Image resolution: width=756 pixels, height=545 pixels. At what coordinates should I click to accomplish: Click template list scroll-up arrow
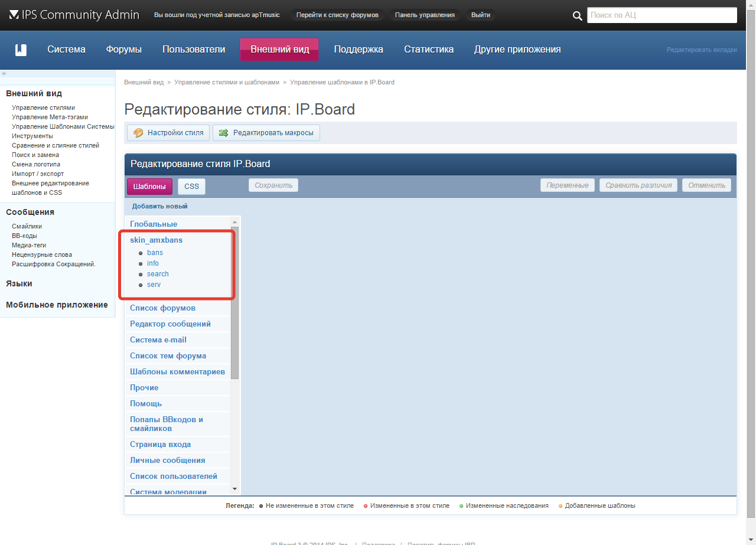point(234,222)
